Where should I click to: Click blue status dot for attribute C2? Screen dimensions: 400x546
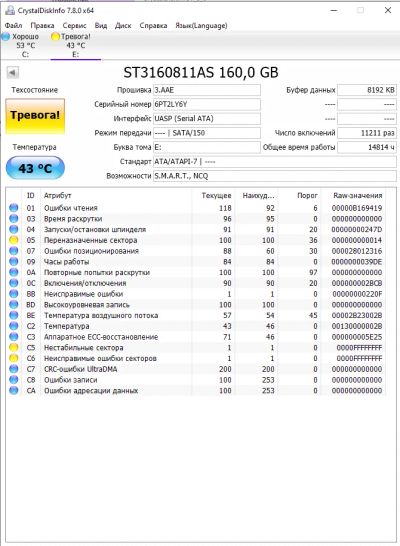point(14,326)
